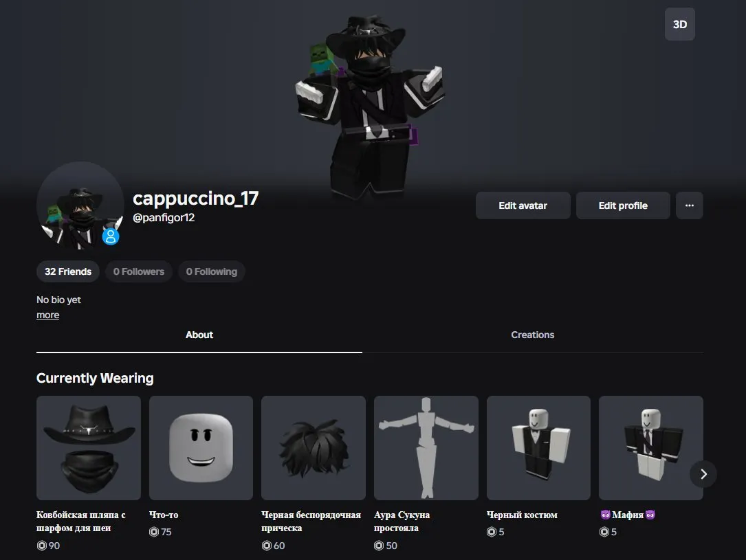This screenshot has height=560, width=746.
Task: Expand bio with the 'more' link
Action: click(x=48, y=315)
